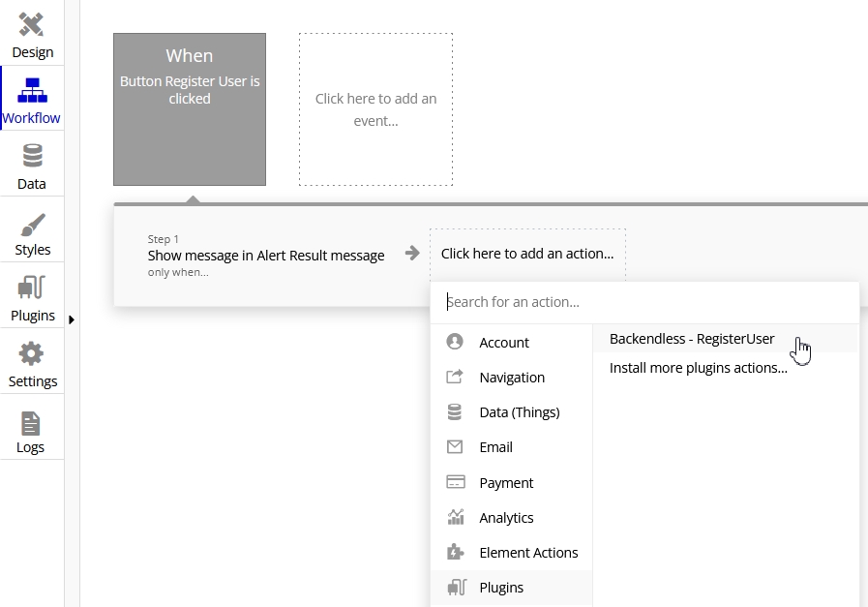868x607 pixels.
Task: Click the Plugins category plug icon in menu
Action: (457, 587)
